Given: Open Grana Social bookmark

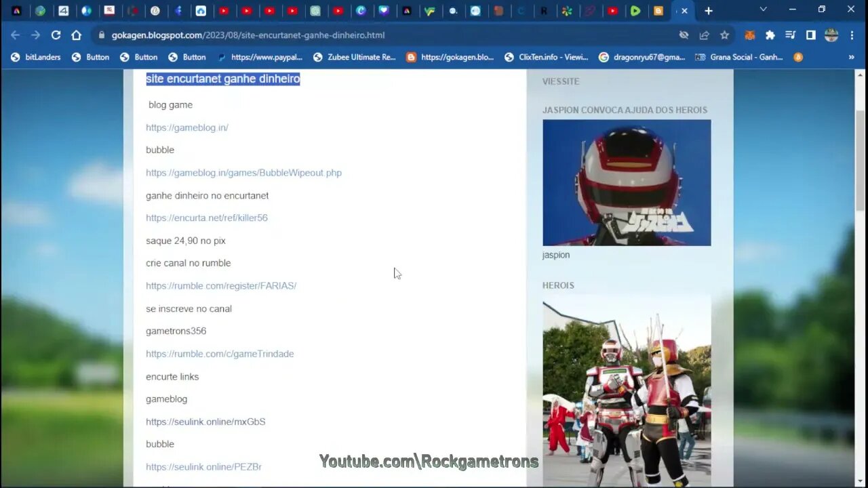Looking at the screenshot, I should click(x=739, y=57).
